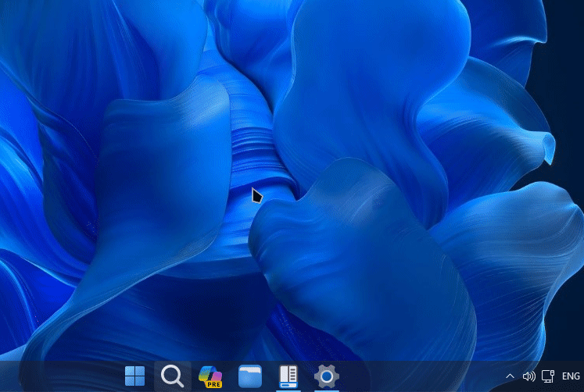Open the volume speaker icon
Image resolution: width=584 pixels, height=392 pixels.
528,376
